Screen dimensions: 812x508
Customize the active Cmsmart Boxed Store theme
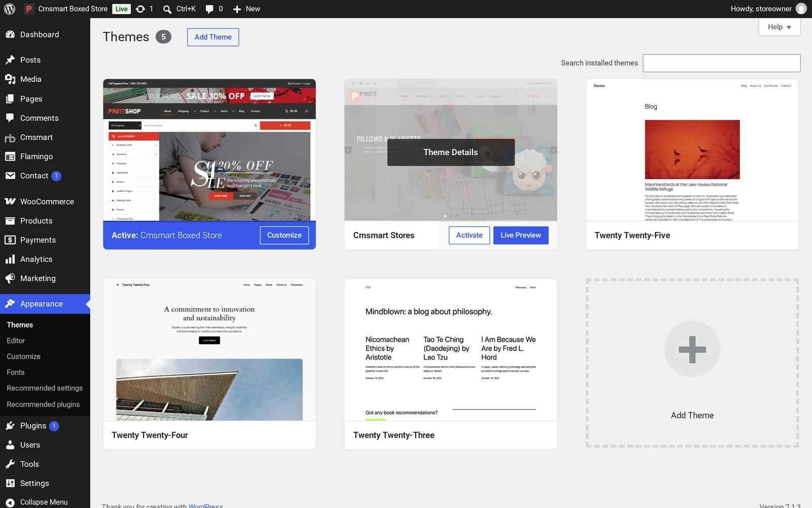click(284, 235)
